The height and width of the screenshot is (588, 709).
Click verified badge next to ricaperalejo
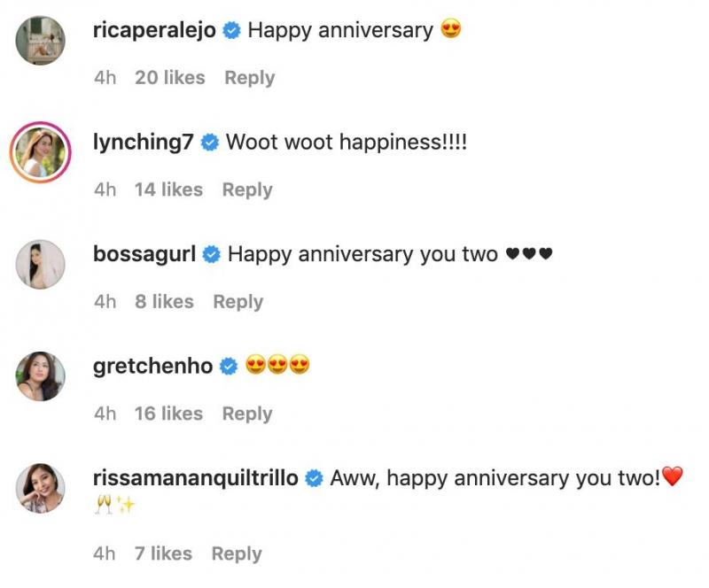tap(232, 31)
